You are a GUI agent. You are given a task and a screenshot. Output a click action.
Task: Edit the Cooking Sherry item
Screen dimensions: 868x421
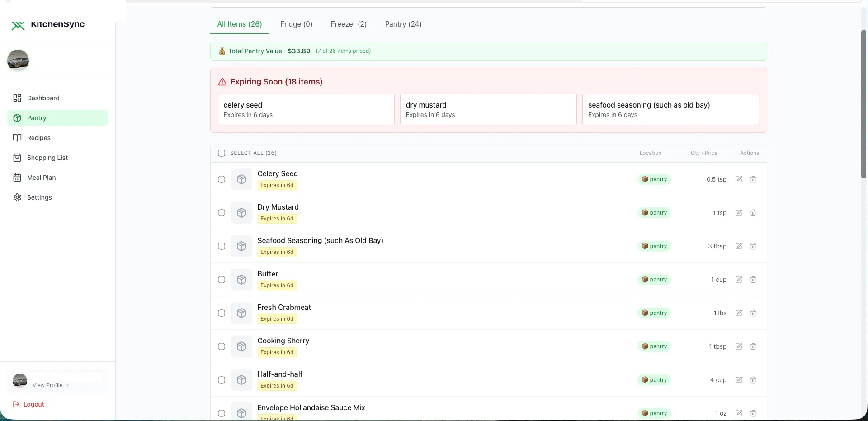pos(739,346)
